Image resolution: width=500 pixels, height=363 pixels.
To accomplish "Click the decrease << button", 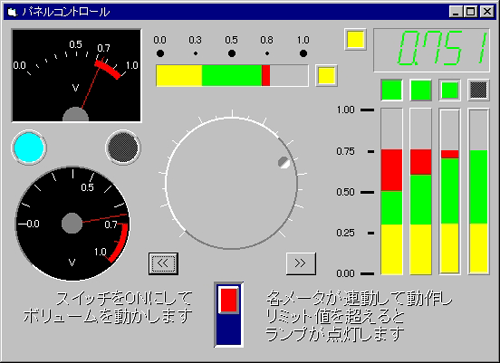I will pyautogui.click(x=163, y=263).
